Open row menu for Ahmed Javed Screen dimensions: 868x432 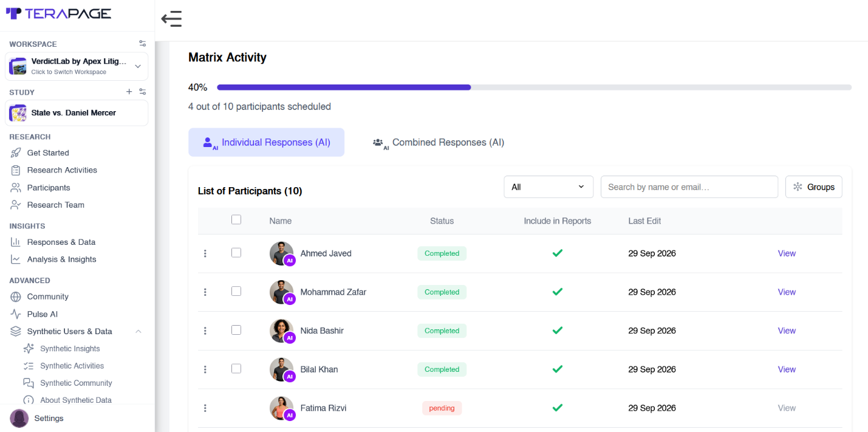coord(205,253)
